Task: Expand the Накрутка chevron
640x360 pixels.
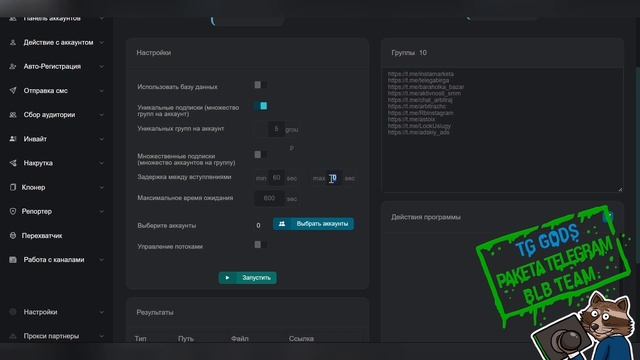Action: (x=102, y=163)
